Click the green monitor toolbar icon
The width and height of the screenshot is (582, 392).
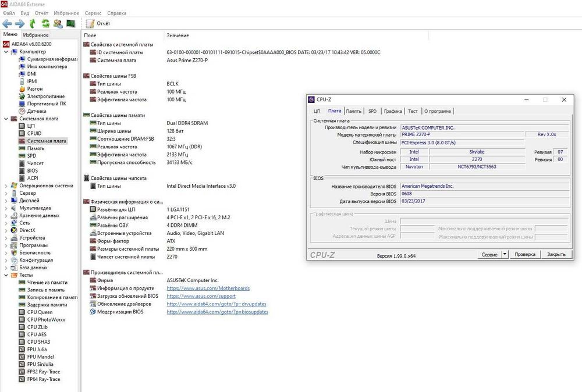coord(70,24)
